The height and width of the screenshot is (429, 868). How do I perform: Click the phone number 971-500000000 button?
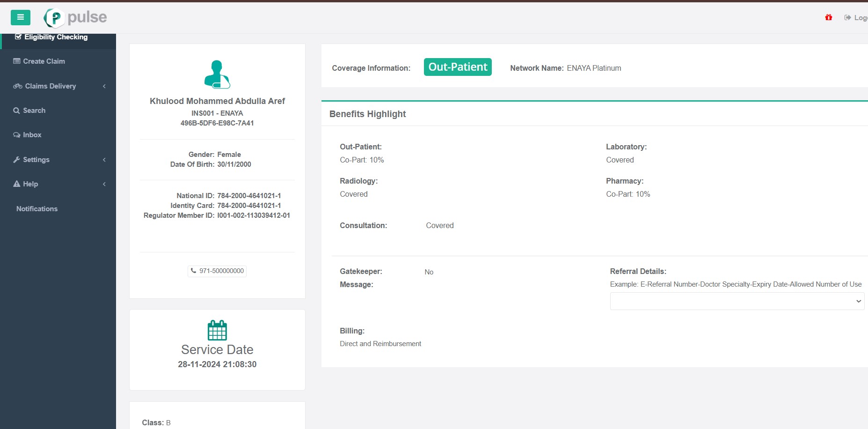pos(217,271)
